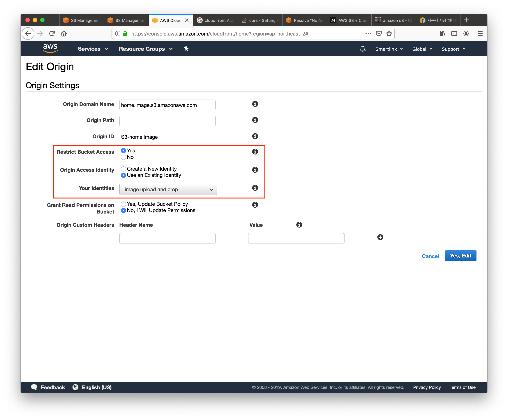508x420 pixels.
Task: Select Yes, Update Bucket Policy option
Action: point(124,204)
